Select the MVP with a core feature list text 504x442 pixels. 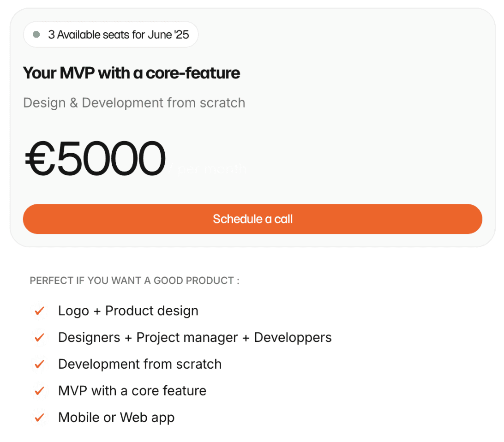point(132,391)
